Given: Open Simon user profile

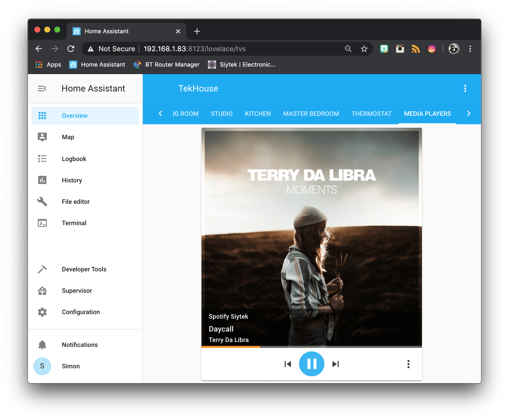Looking at the screenshot, I should point(71,366).
